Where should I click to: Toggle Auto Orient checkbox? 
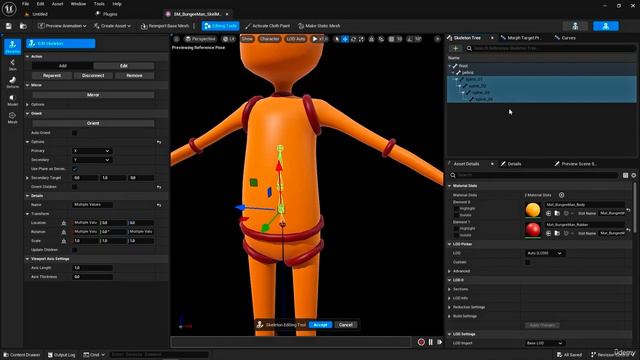tap(74, 133)
